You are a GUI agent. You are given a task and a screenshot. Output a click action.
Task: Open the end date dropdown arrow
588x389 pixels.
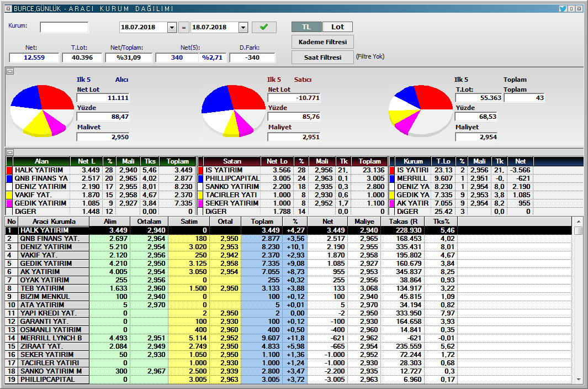[243, 27]
